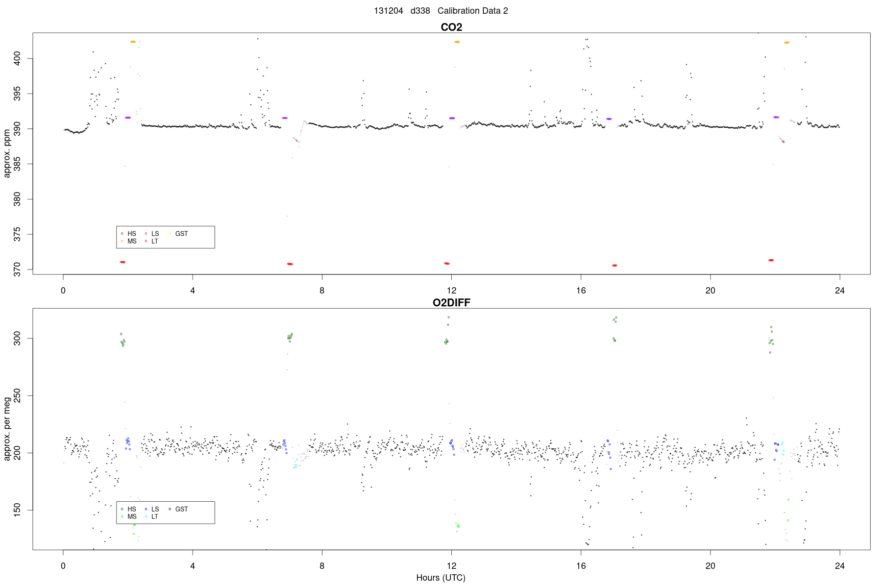
Task: Click the 'approx. per meg' y-axis label
Action: [7, 429]
